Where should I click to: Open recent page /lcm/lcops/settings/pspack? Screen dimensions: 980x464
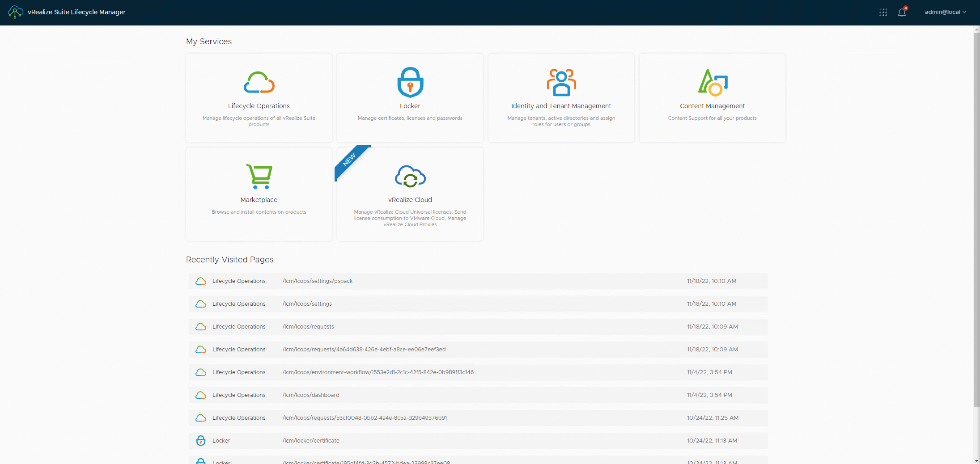(x=318, y=281)
